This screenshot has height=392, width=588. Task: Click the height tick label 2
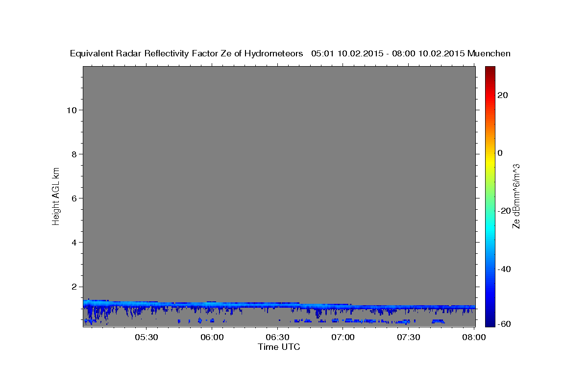tap(73, 286)
